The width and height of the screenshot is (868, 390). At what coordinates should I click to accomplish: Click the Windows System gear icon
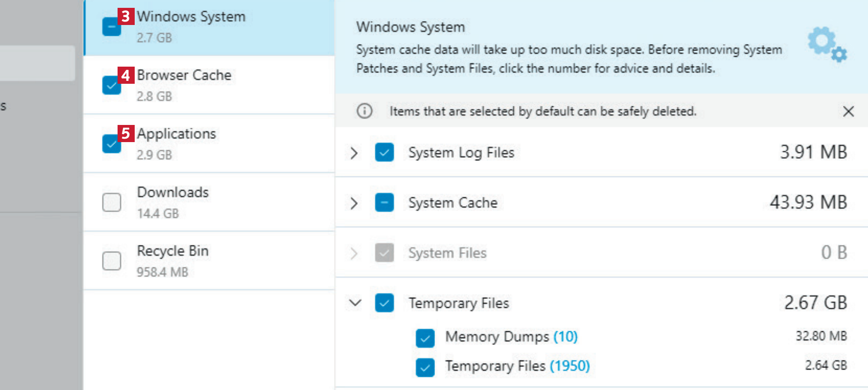tap(827, 44)
